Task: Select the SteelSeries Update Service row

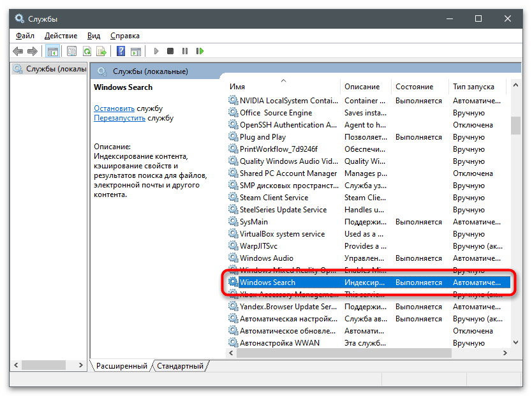Action: (369, 210)
